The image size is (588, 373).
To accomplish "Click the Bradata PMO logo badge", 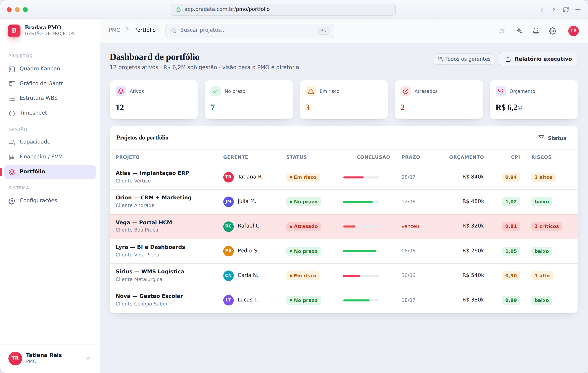I will coord(14,31).
